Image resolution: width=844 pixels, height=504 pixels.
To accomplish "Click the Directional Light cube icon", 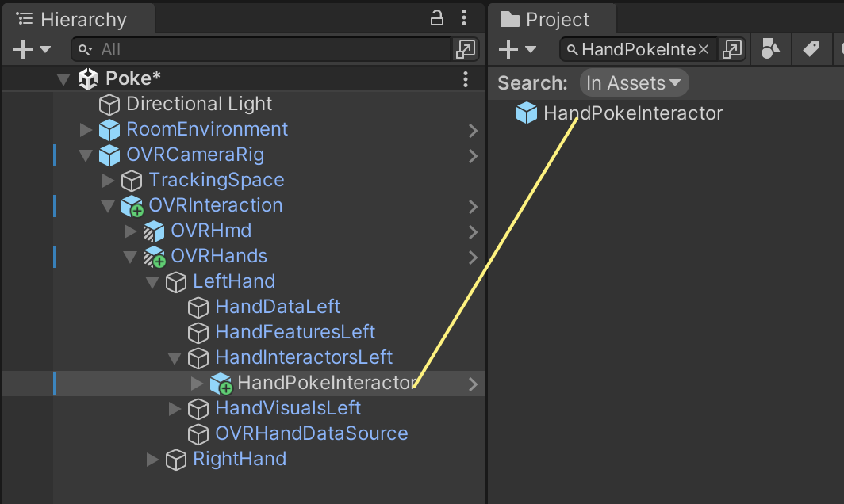I will click(109, 105).
